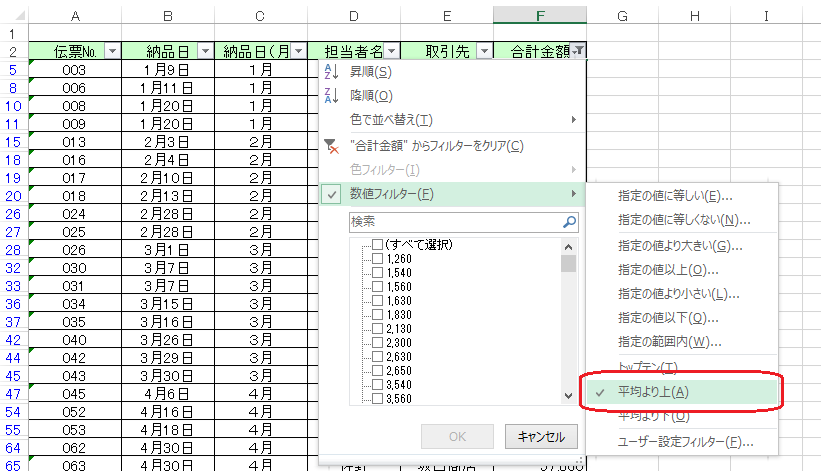Select column A header
This screenshot has height=471, width=821.
click(x=75, y=16)
